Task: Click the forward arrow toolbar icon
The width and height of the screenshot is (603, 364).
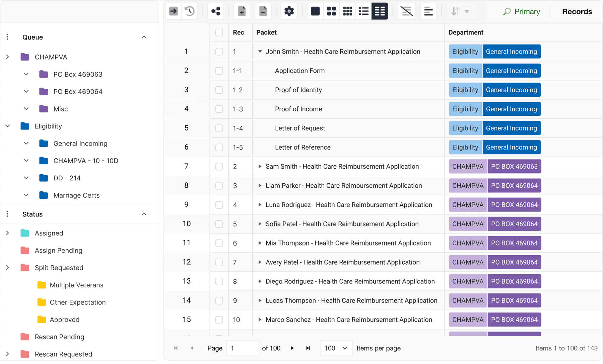Action: click(x=174, y=11)
